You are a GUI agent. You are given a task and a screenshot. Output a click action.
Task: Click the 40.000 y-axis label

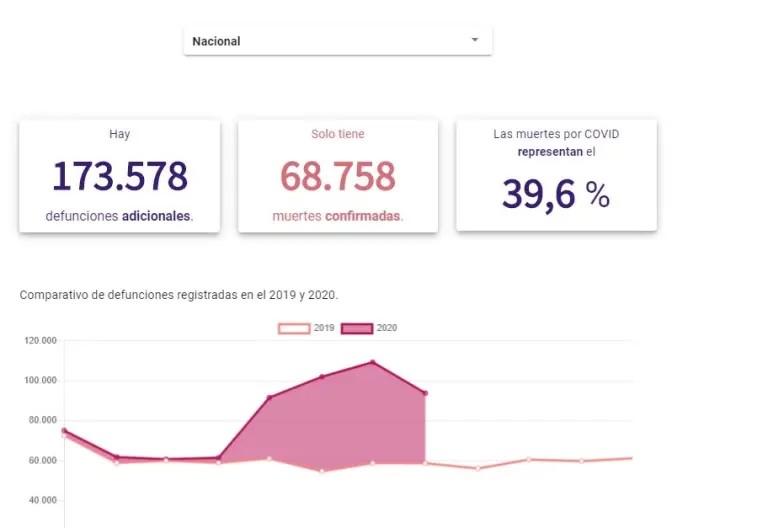coord(40,500)
